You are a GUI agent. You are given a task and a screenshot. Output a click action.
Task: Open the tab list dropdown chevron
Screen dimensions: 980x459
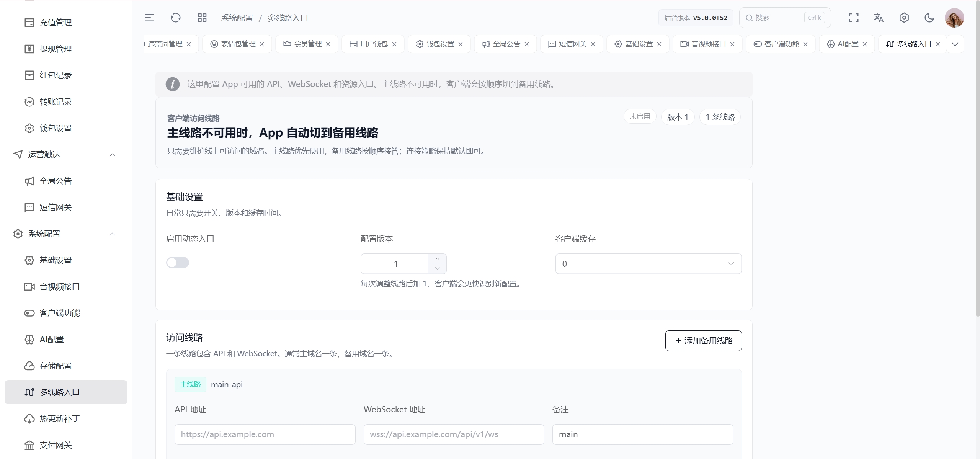tap(955, 44)
